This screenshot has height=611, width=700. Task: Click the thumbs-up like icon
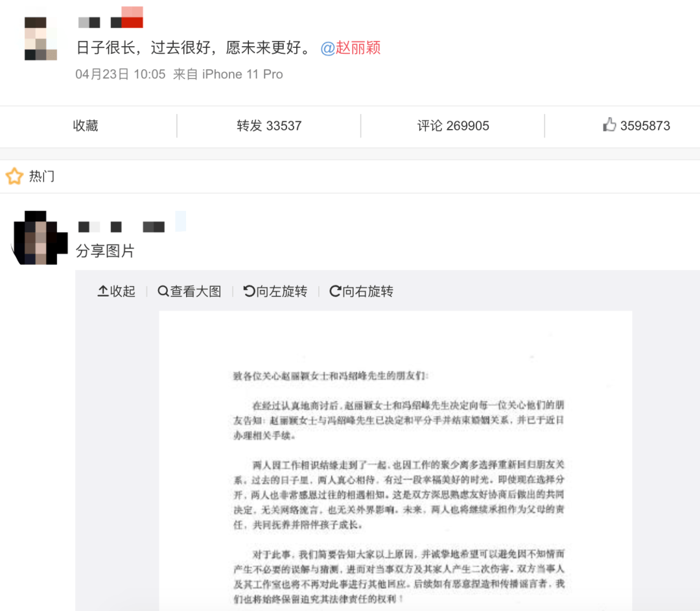(x=609, y=125)
